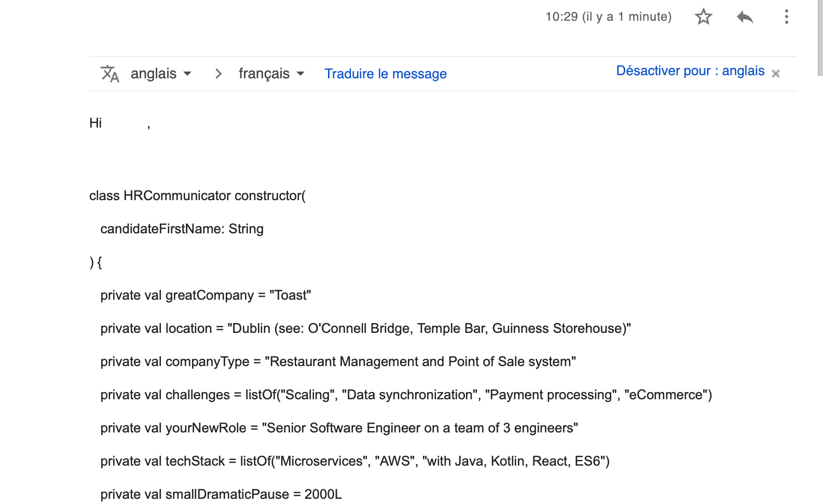Click the arrow between language selectors
Viewport: 823px width, 504px height.
[218, 74]
